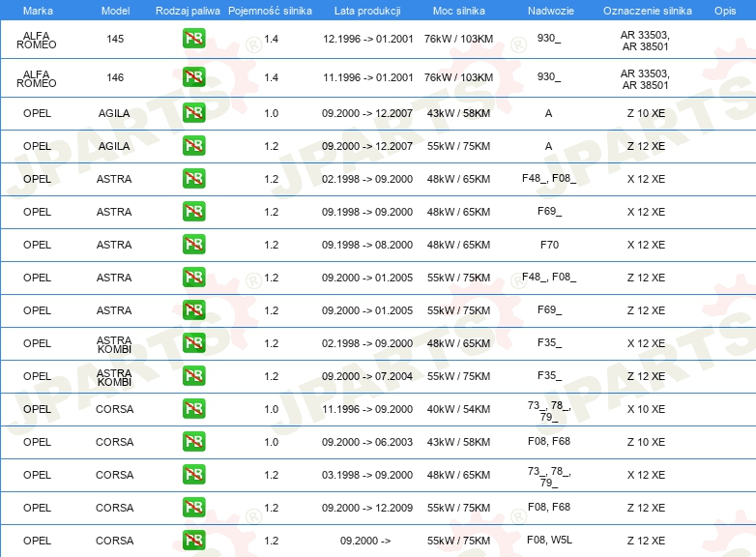Select engine code 'AR 33503, AR 38501' in 145 row
Image resolution: width=756 pixels, height=557 pixels.
pos(645,41)
